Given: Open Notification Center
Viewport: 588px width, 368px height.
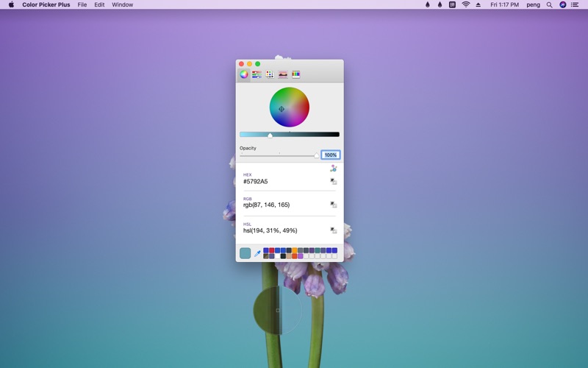Looking at the screenshot, I should [575, 4].
